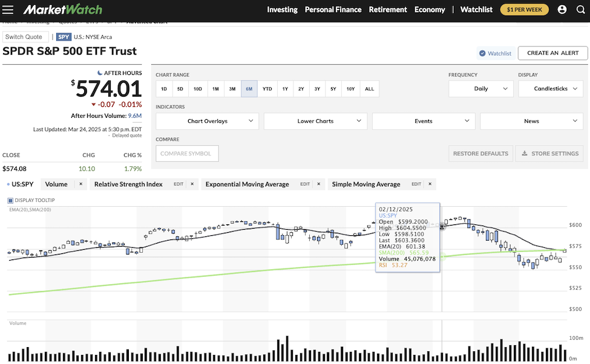
Task: Remove the Volume indicator chip
Action: click(x=80, y=184)
